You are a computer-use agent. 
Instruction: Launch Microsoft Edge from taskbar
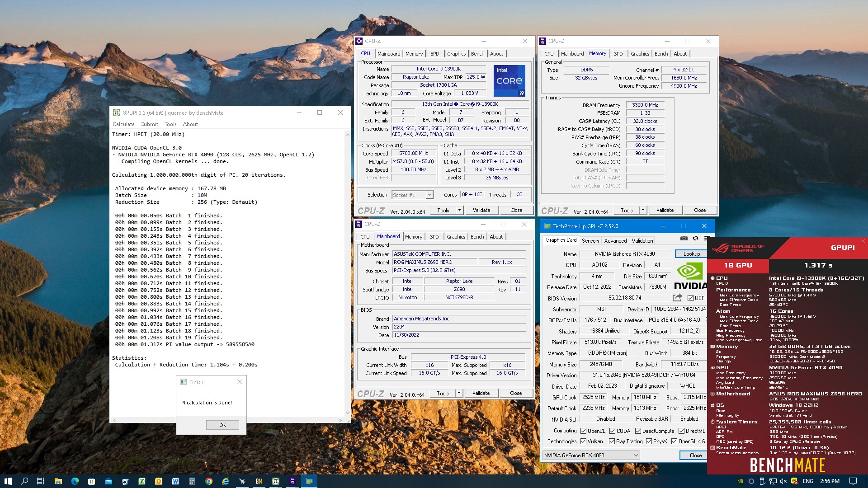click(75, 481)
